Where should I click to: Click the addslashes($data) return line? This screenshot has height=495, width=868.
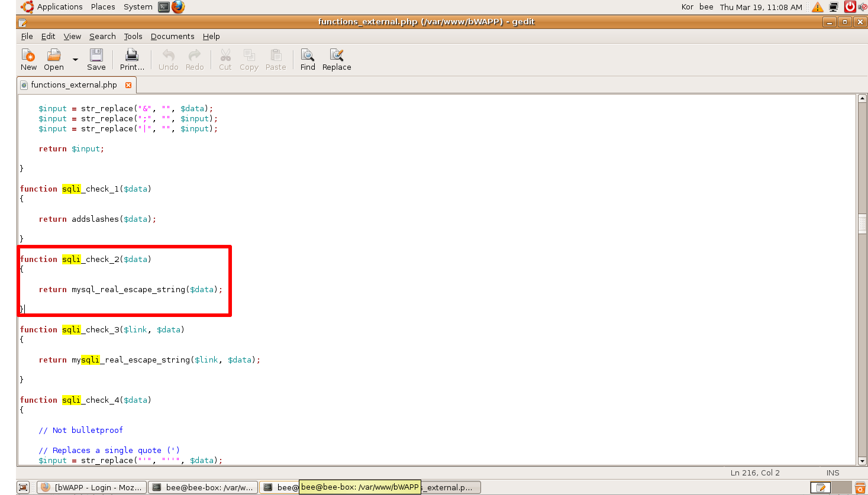98,219
